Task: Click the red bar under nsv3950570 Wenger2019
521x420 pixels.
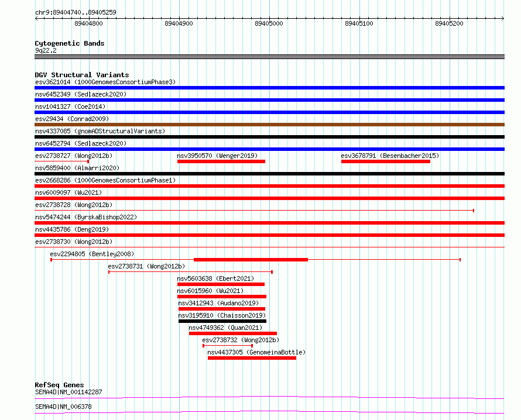Action: [221, 161]
